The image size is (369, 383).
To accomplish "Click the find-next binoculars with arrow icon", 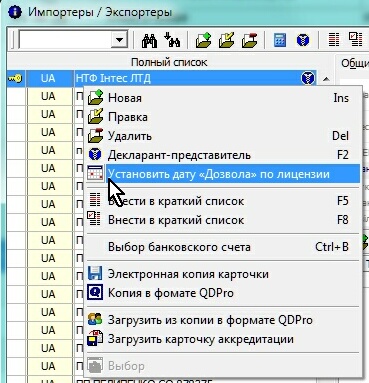I will tap(172, 40).
